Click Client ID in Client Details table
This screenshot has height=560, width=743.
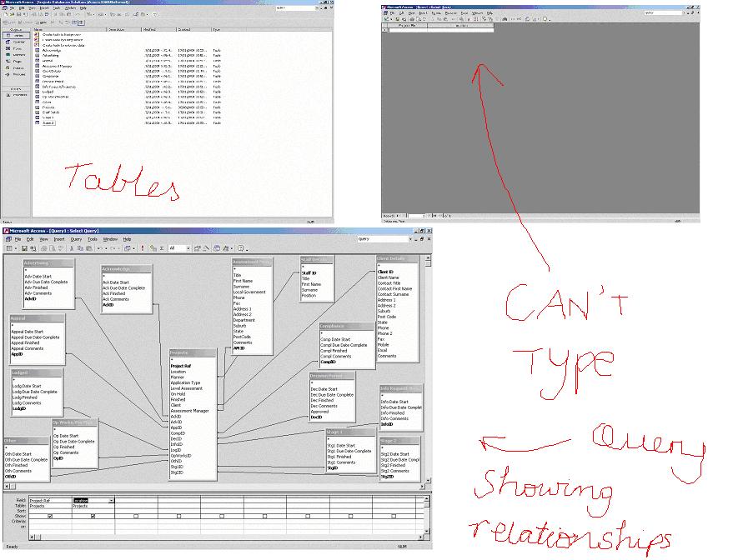point(385,272)
